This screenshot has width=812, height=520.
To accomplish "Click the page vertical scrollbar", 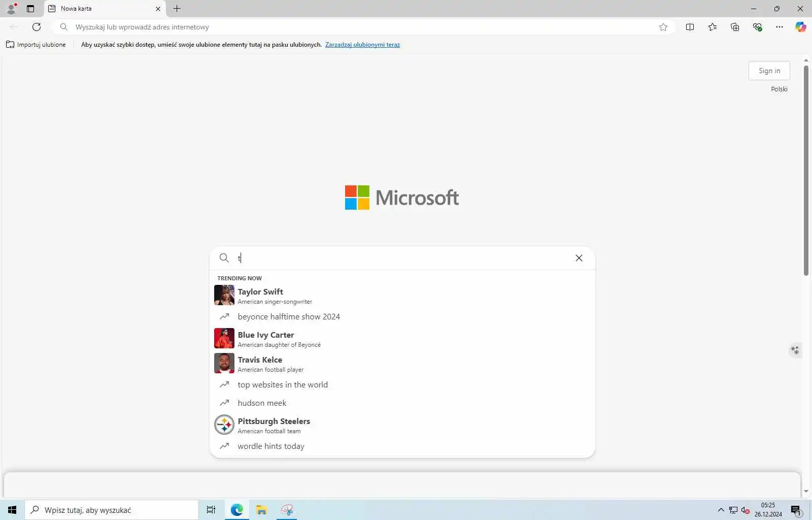I will point(806,171).
